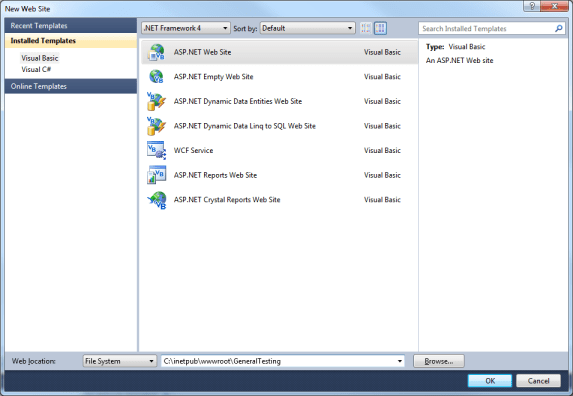Click Visual Basic text in WCF Service row

tap(382, 151)
